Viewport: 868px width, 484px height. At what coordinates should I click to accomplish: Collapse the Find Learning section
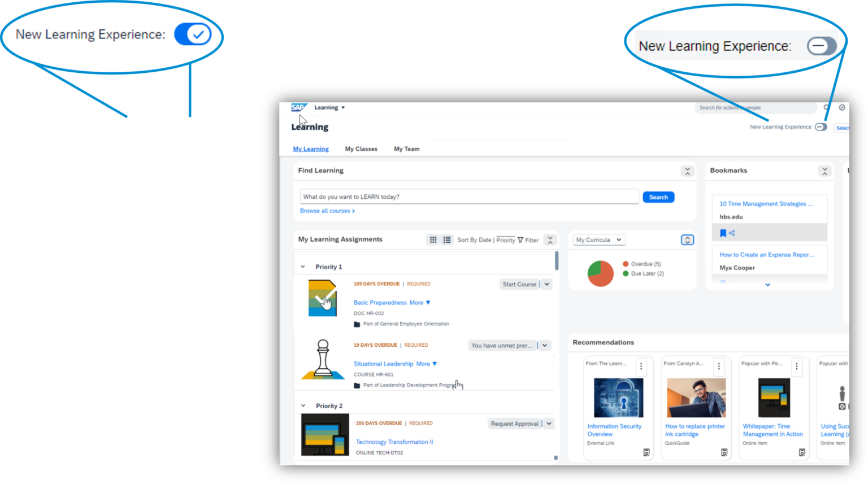pos(688,171)
